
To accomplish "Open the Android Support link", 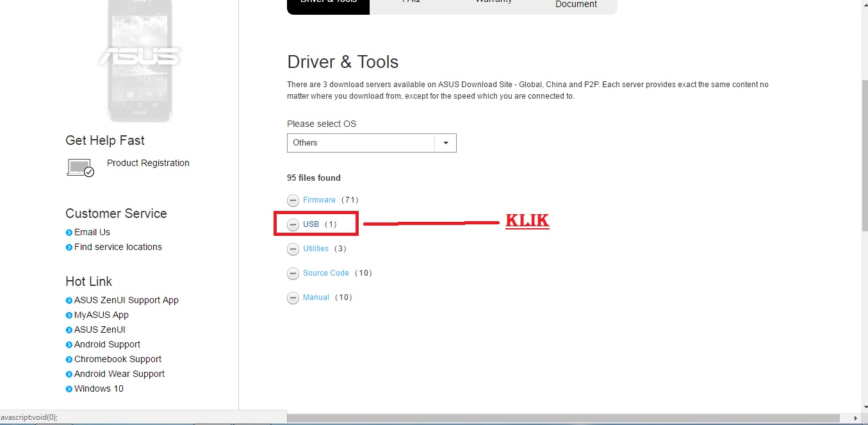I will coord(107,344).
